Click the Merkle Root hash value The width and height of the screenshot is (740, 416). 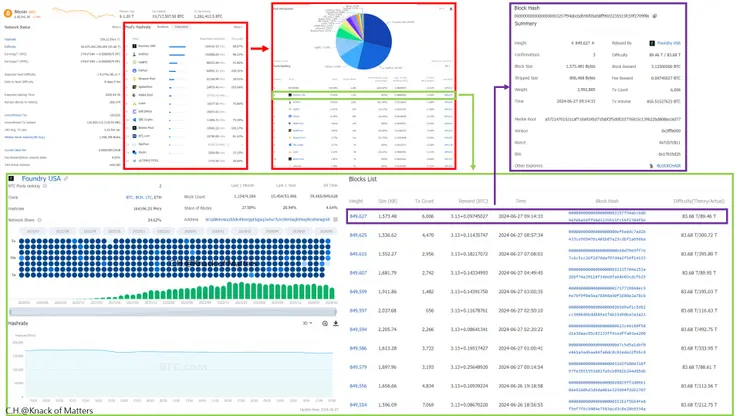pyautogui.click(x=613, y=119)
